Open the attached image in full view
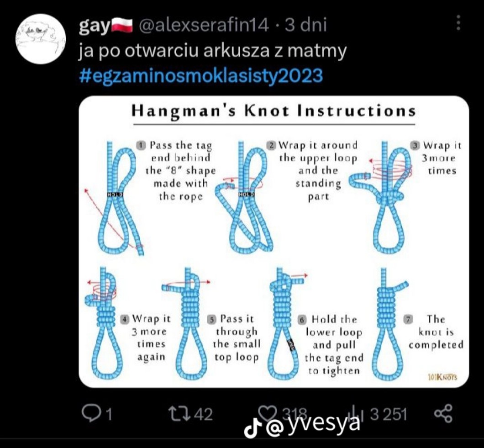Viewport: 484px width, 448px height. (274, 242)
